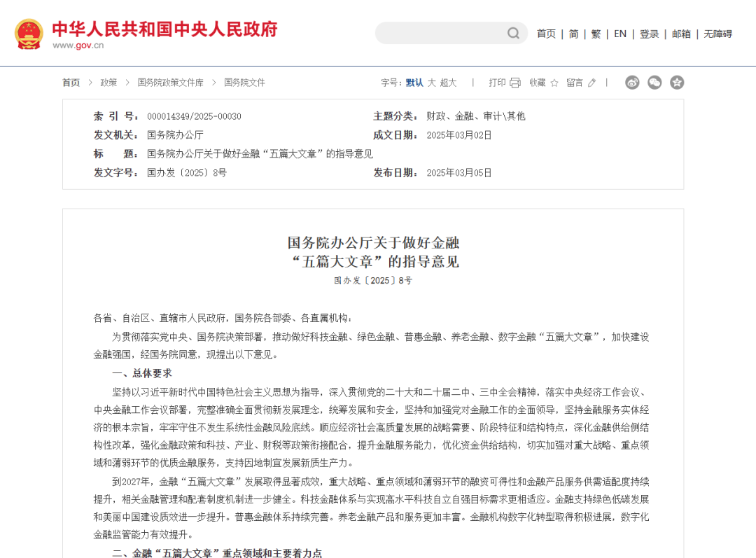Click the star outline icon beside 收藏

[554, 83]
